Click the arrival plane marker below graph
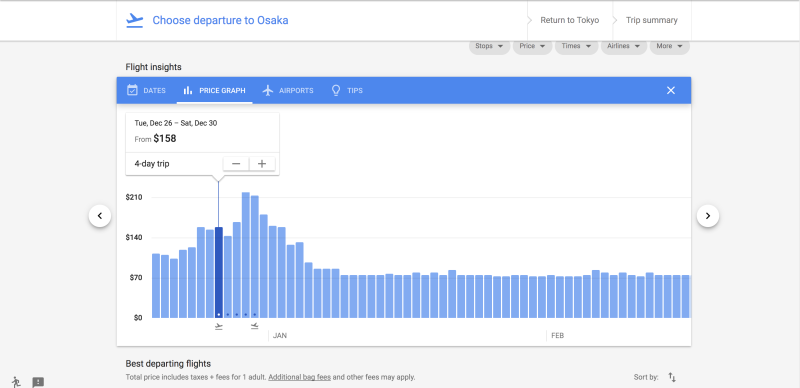 pyautogui.click(x=255, y=327)
